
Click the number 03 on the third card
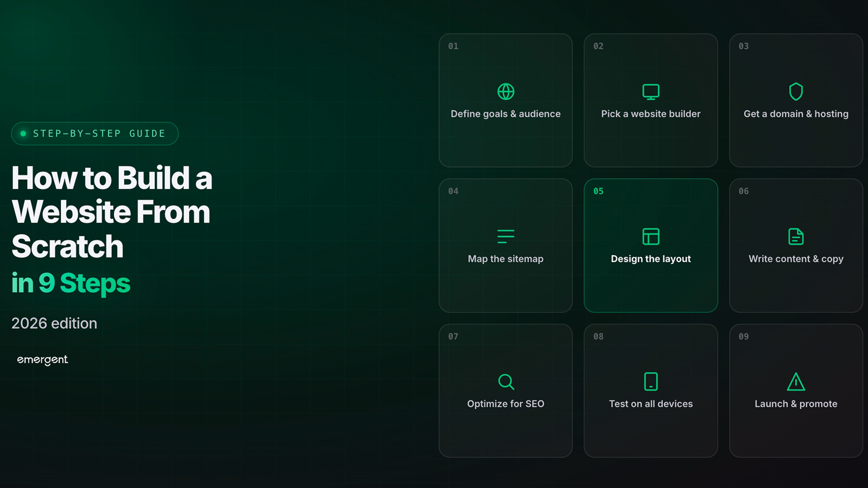tap(743, 46)
